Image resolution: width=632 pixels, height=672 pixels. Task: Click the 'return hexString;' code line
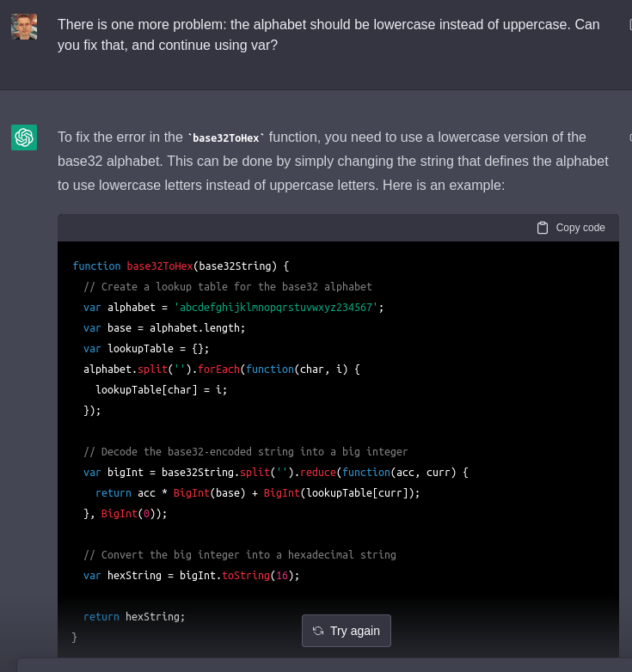point(134,616)
